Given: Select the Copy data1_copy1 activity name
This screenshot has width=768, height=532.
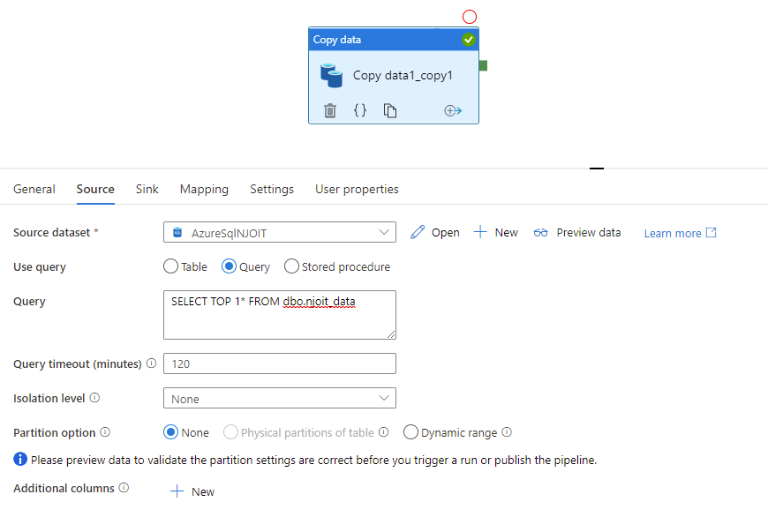Looking at the screenshot, I should [403, 75].
